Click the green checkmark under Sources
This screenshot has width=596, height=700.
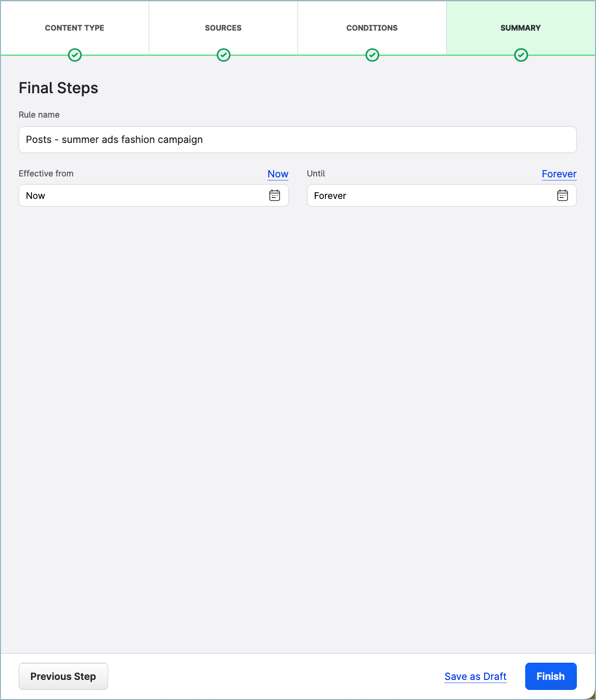click(223, 55)
